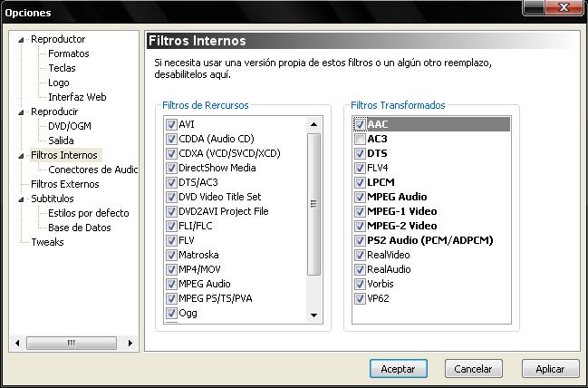588x388 pixels.
Task: Enable the AC3 transform filter
Action: (x=360, y=140)
